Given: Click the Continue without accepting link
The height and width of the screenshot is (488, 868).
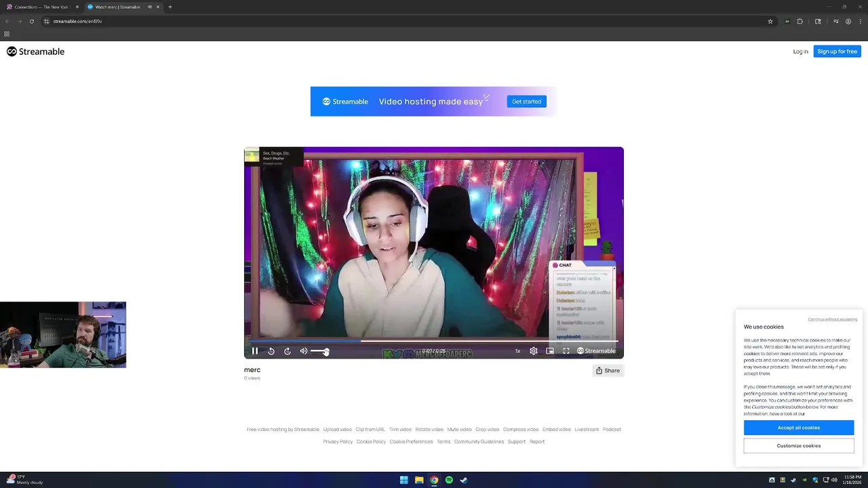Looking at the screenshot, I should [x=832, y=319].
